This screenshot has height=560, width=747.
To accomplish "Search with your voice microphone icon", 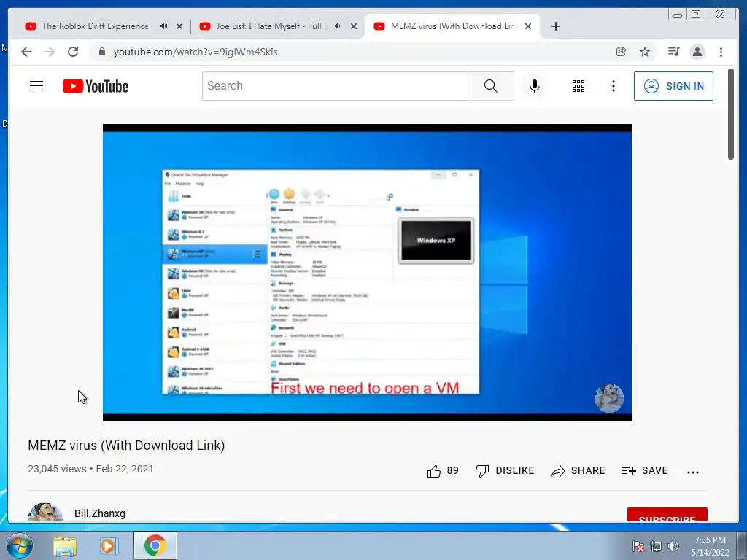I will point(535,86).
